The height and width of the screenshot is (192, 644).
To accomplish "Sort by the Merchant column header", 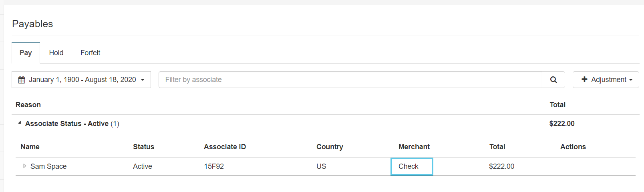I will point(414,147).
